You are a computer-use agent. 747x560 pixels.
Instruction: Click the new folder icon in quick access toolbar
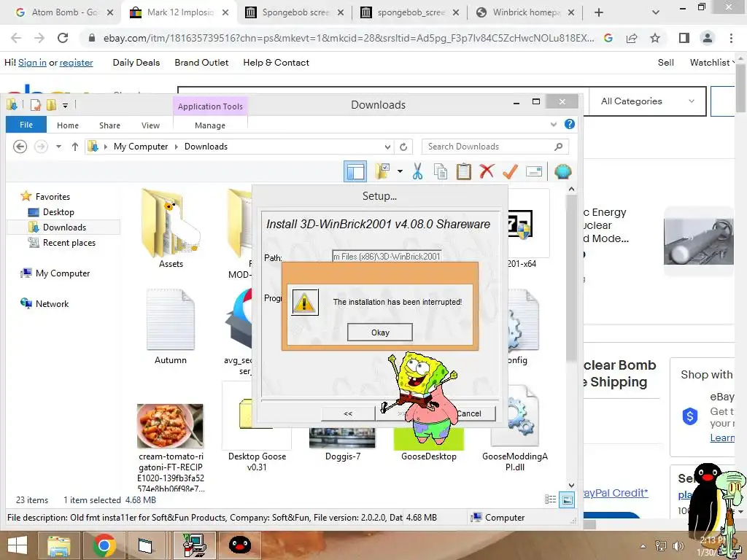coord(51,104)
